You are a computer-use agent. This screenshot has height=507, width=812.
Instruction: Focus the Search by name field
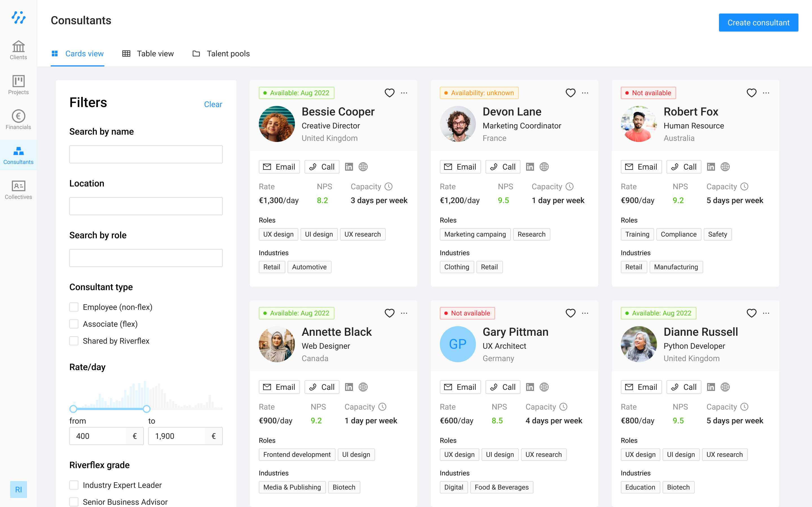[146, 154]
